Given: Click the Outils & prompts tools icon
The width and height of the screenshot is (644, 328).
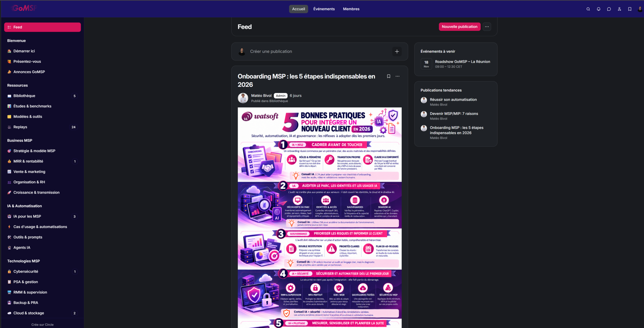Looking at the screenshot, I should click(x=9, y=237).
